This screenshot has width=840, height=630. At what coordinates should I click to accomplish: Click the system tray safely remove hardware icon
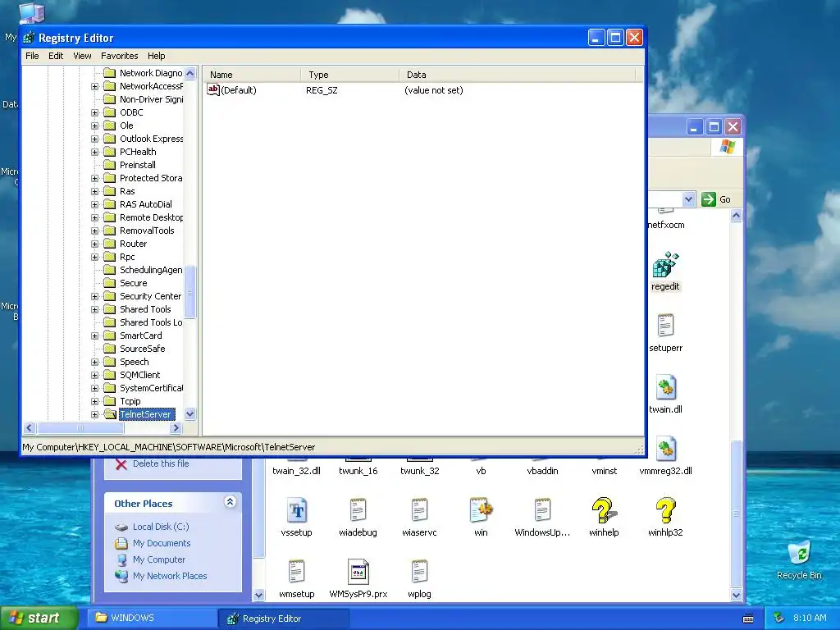pos(779,618)
